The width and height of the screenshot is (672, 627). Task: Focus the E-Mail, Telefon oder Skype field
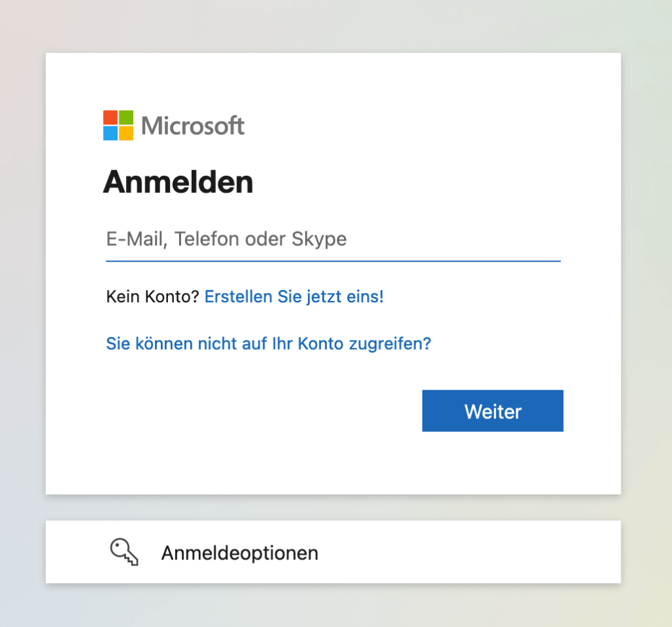coord(333,239)
